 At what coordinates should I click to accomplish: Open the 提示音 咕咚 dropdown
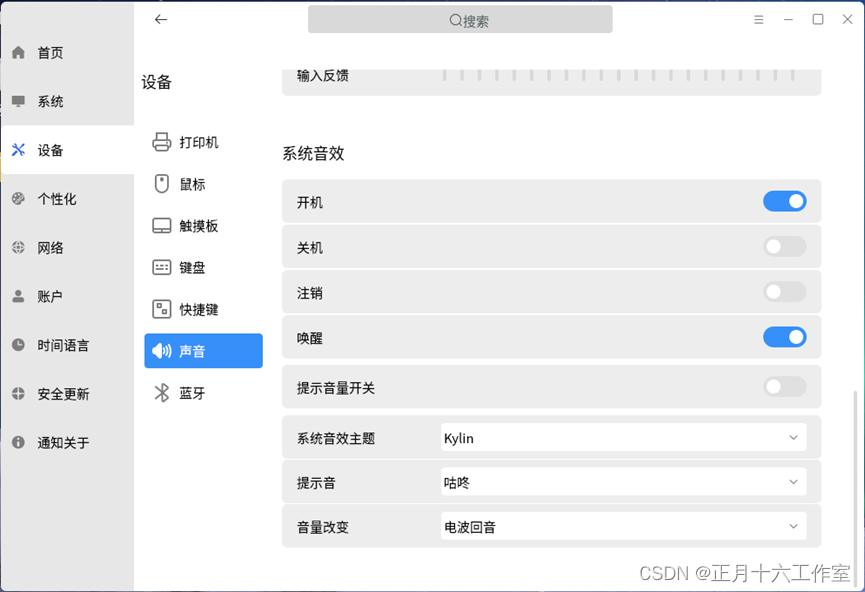click(x=623, y=482)
